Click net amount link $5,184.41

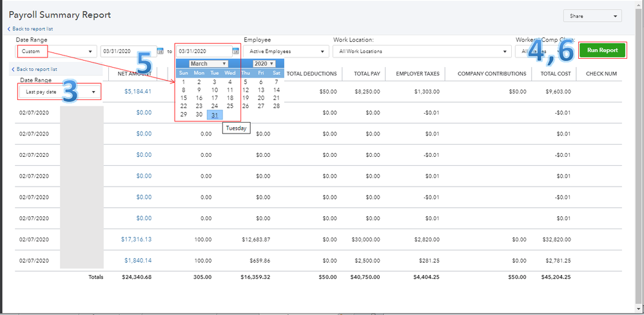(x=137, y=91)
